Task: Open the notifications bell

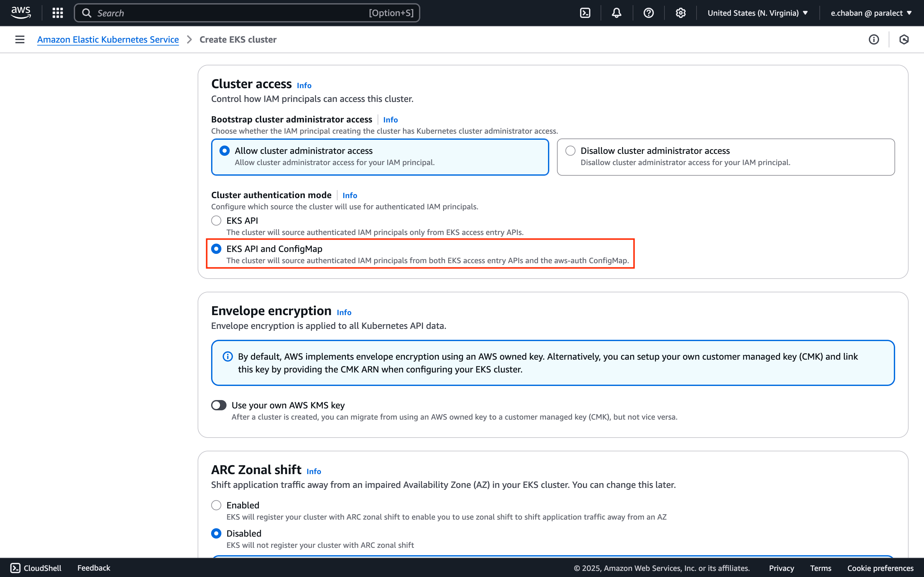Action: pos(616,13)
